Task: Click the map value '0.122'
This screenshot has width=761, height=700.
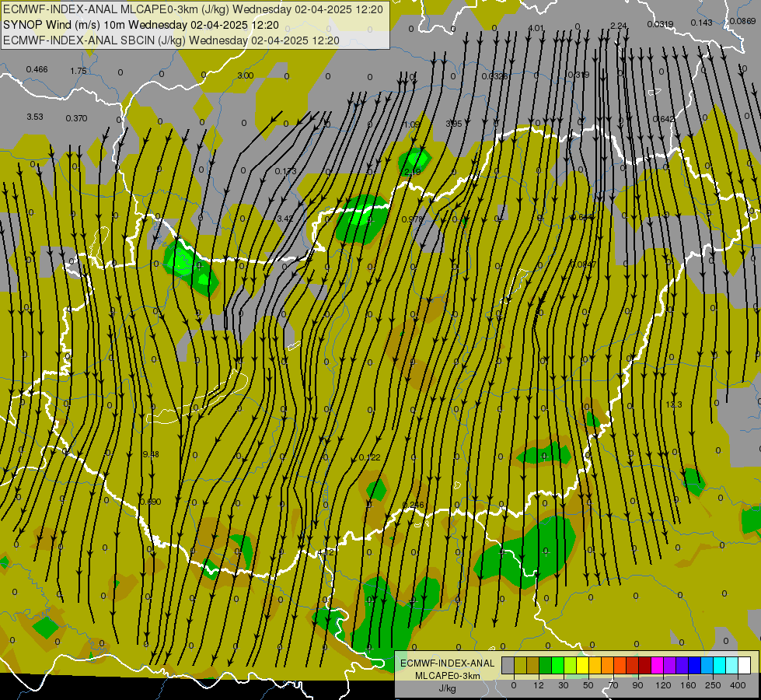Action: [370, 457]
